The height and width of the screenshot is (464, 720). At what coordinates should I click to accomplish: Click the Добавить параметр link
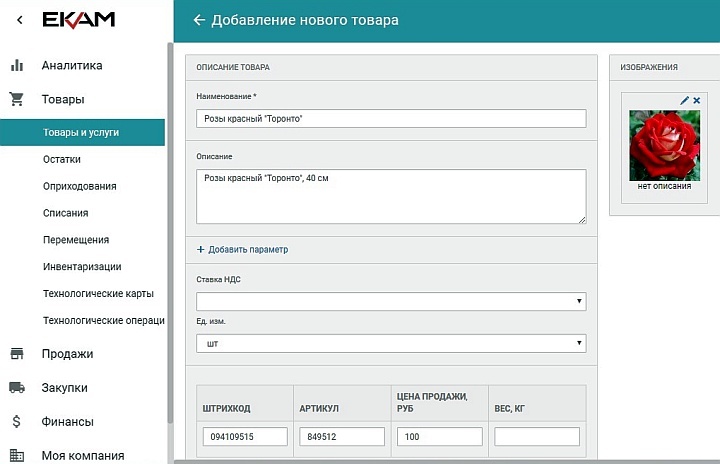pyautogui.click(x=243, y=249)
